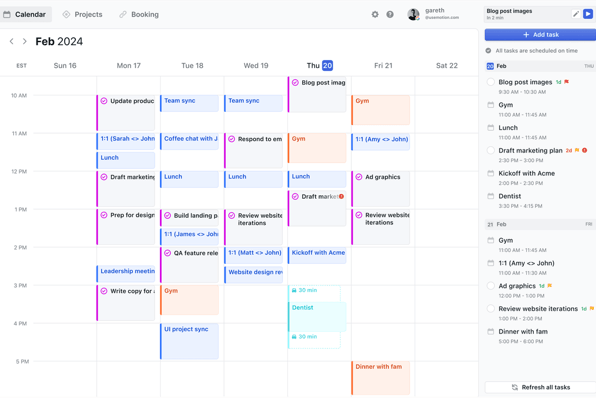This screenshot has height=398, width=596.
Task: Toggle check on Monday Update product task
Action: (x=104, y=101)
